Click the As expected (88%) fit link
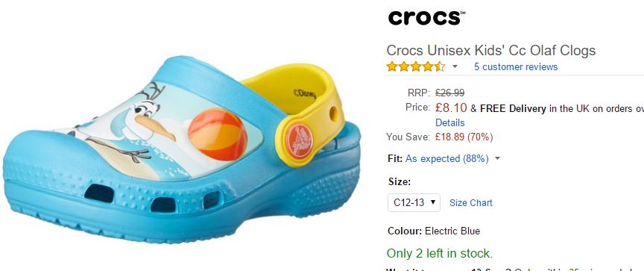This screenshot has height=271, width=644. coord(447,159)
